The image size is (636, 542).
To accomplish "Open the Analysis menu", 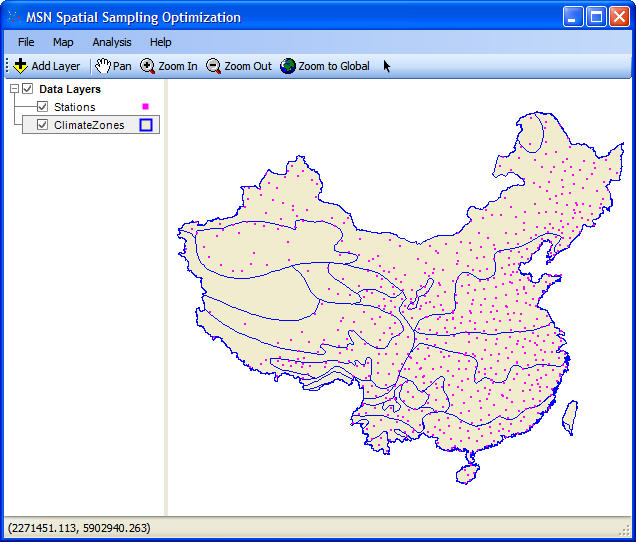I will (x=112, y=42).
